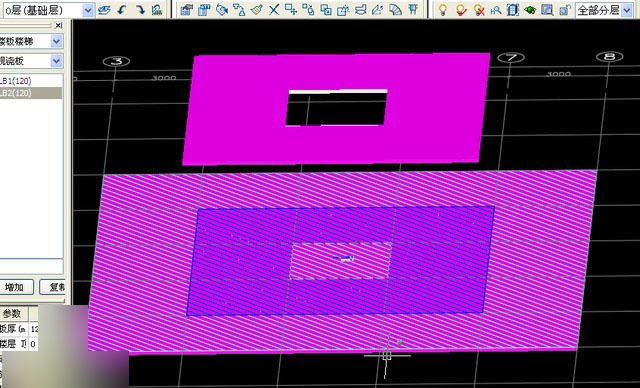Screen dimensions: 640x388
Task: Click the zoom window icon before the padlock
Action: point(547,9)
